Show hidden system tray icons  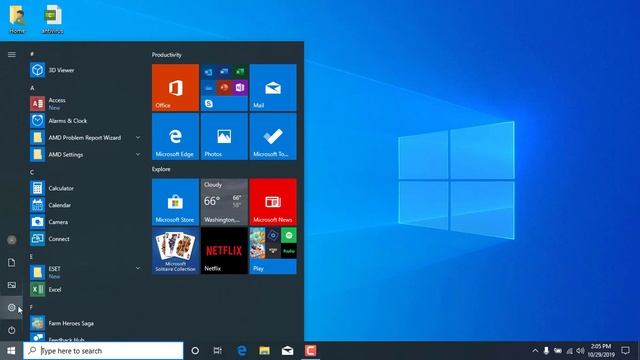[535, 351]
